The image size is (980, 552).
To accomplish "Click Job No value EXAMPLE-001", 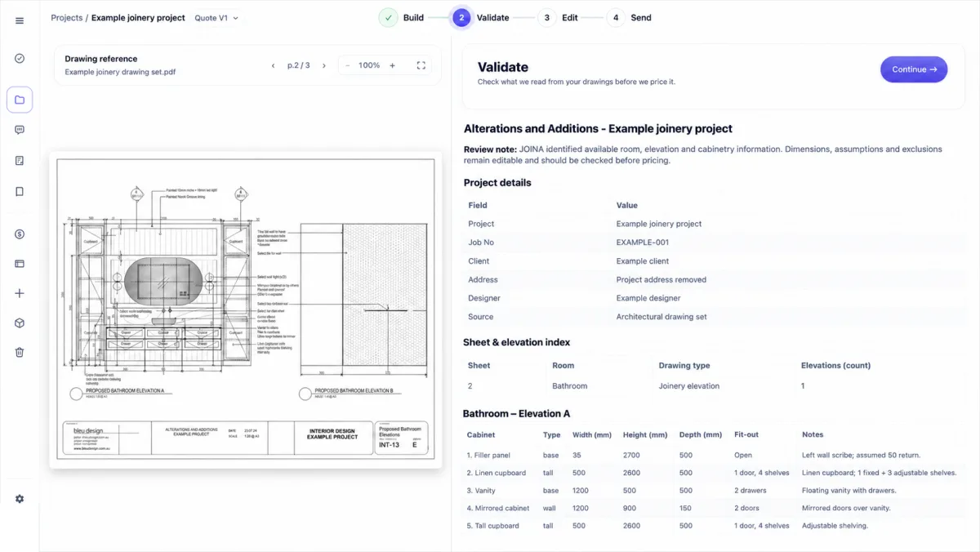I will 643,243.
